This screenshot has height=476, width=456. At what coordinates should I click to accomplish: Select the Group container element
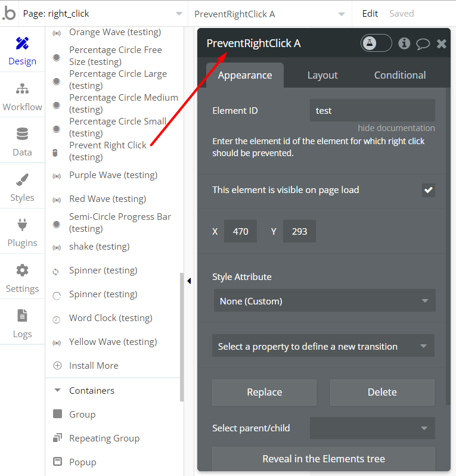pos(82,415)
